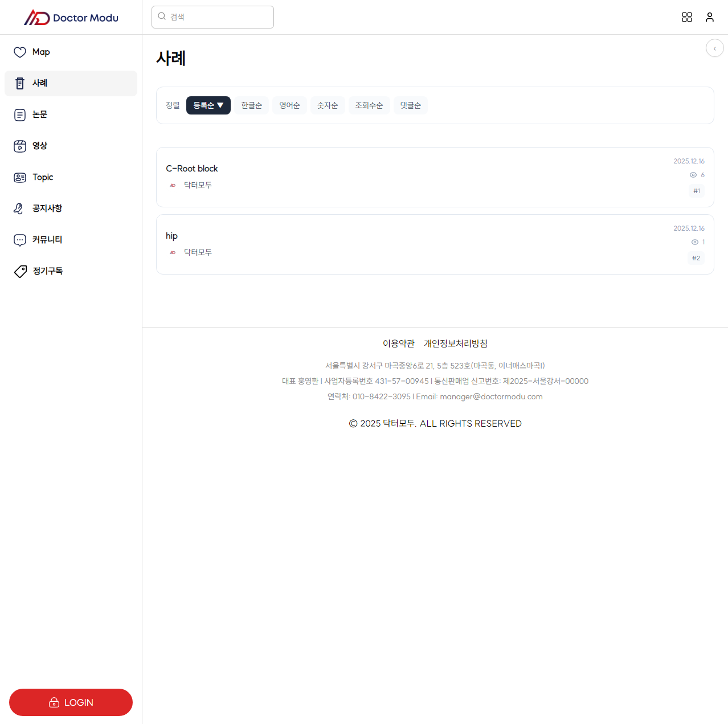Open the 개인정보처리방침 footer link
728x724 pixels.
tap(455, 343)
